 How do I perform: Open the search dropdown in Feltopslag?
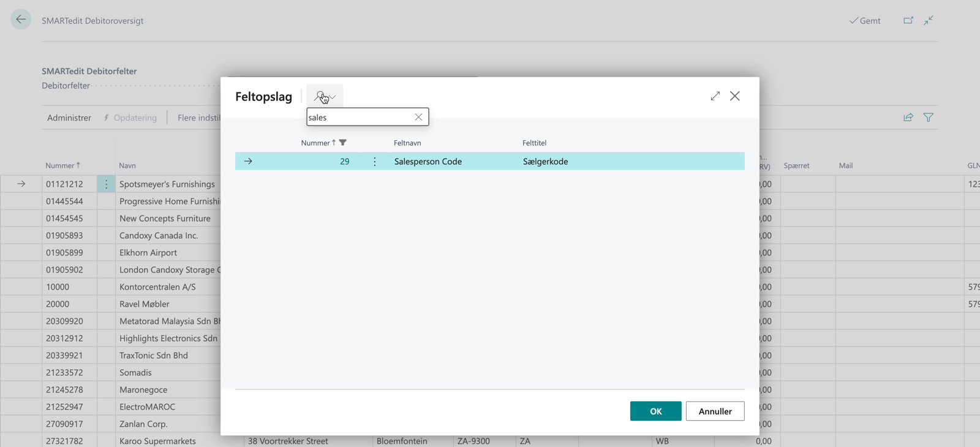click(325, 96)
